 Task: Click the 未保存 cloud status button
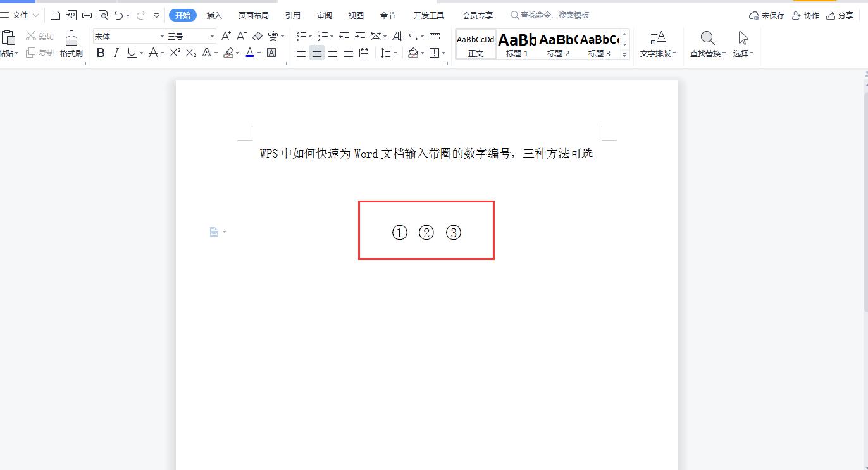pos(767,15)
